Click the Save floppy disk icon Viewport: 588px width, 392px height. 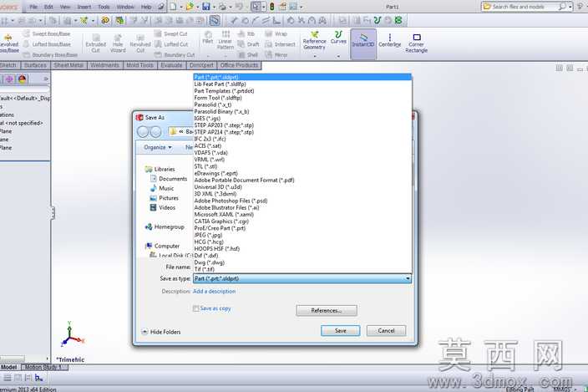tap(205, 7)
